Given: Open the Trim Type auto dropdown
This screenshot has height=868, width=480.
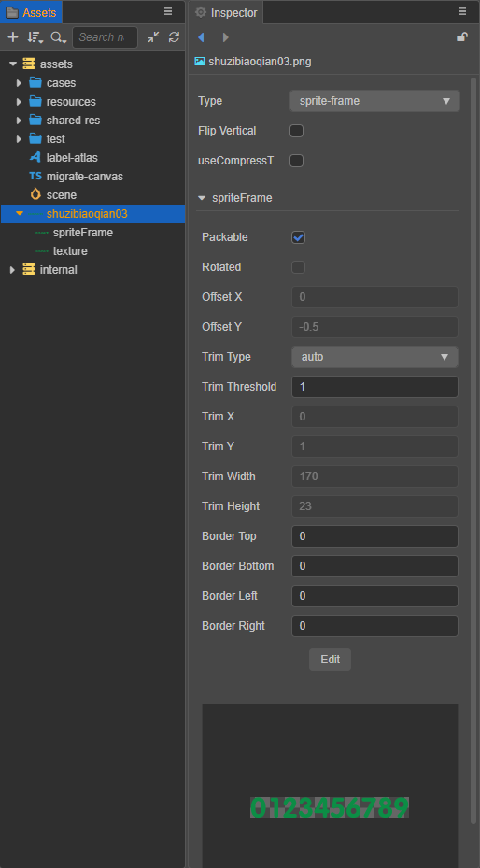Looking at the screenshot, I should [374, 357].
